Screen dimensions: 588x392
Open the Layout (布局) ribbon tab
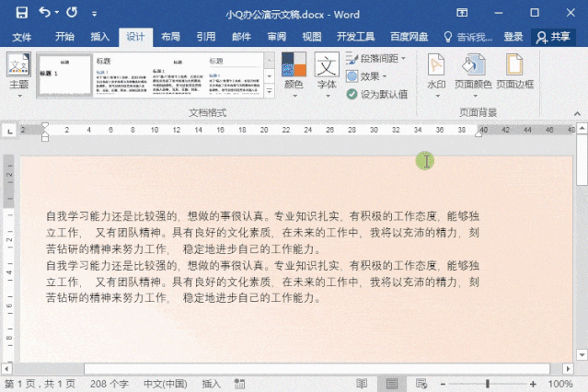[x=170, y=37]
